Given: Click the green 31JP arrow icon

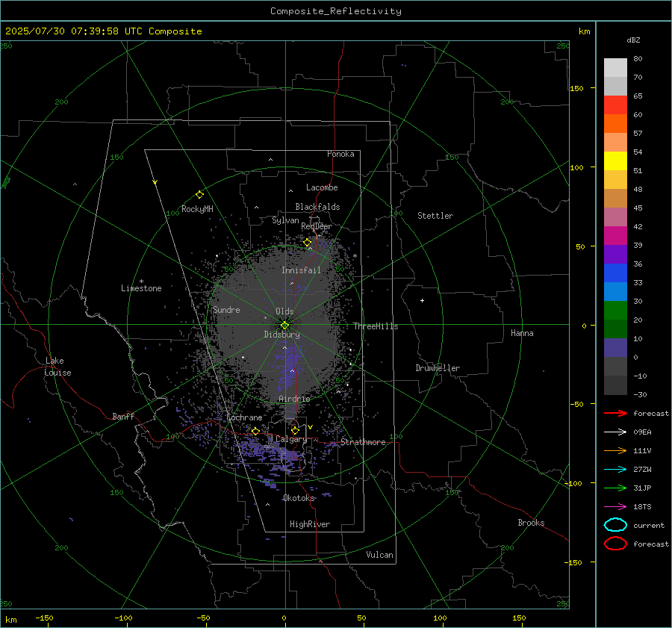Looking at the screenshot, I should (615, 488).
